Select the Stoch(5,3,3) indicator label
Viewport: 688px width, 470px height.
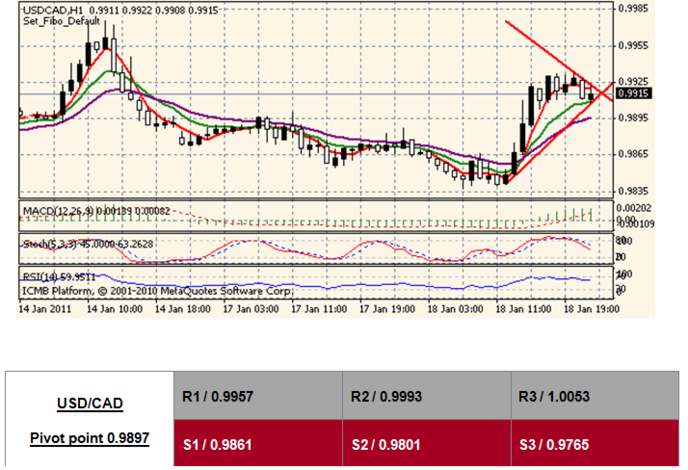click(49, 242)
